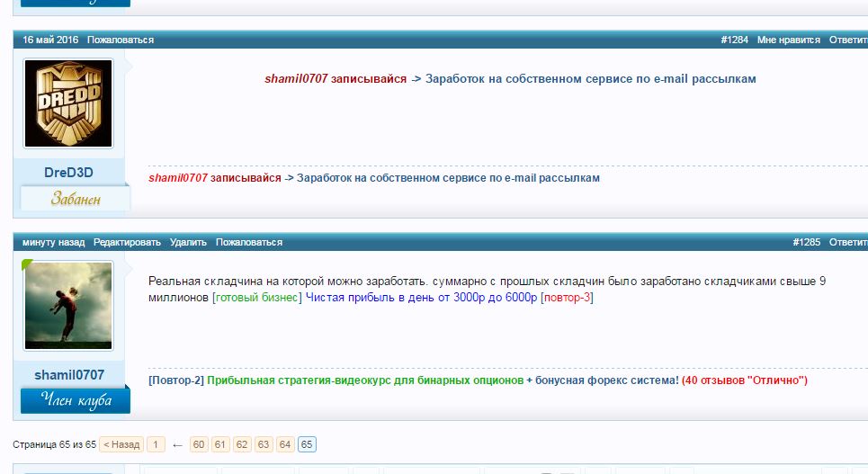Viewport: 868px width, 474px height.
Task: Open shamil0707's avatar picture
Action: click(x=68, y=306)
